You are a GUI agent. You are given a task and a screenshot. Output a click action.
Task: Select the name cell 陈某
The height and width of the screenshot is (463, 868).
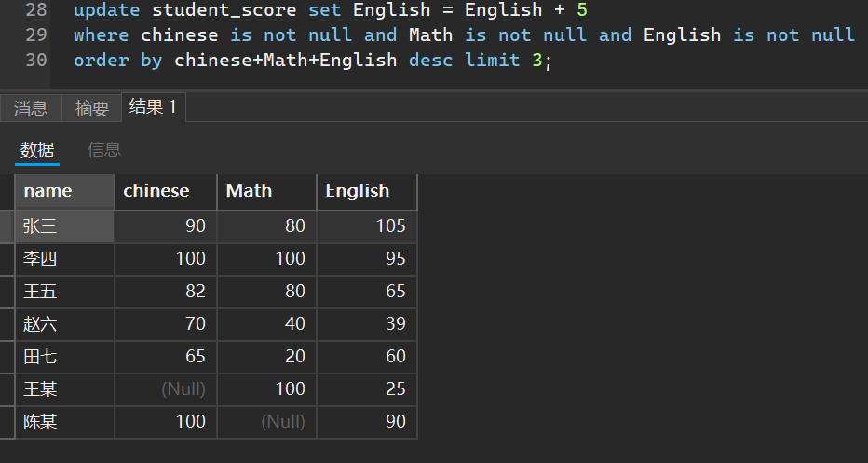tap(65, 422)
